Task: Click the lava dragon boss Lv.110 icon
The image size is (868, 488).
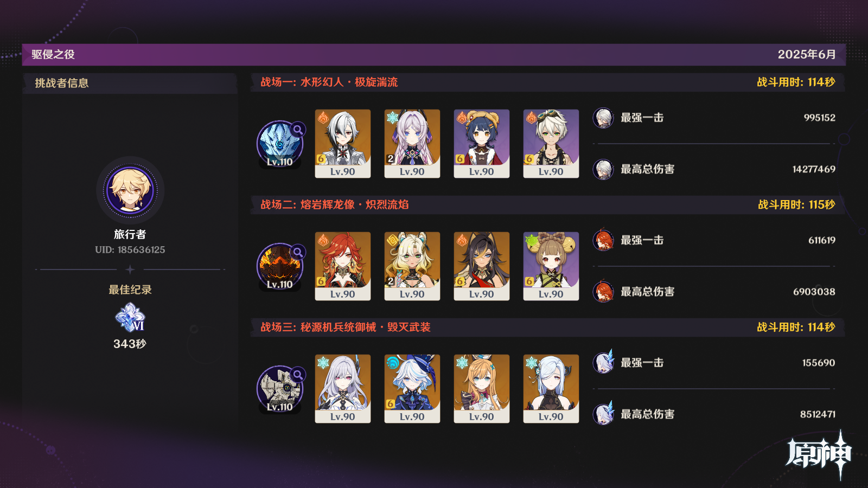Action: pos(280,267)
